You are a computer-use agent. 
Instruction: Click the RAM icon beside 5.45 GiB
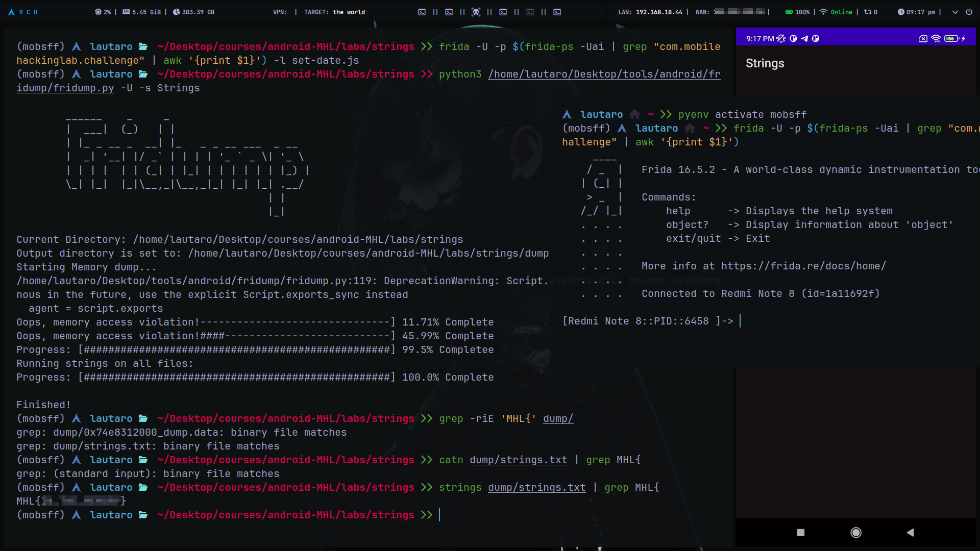click(126, 12)
